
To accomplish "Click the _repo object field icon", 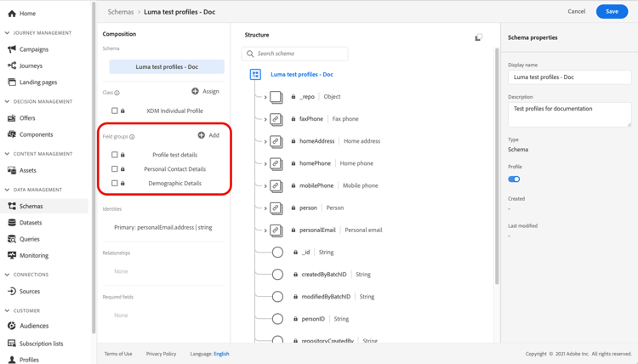I will [276, 97].
